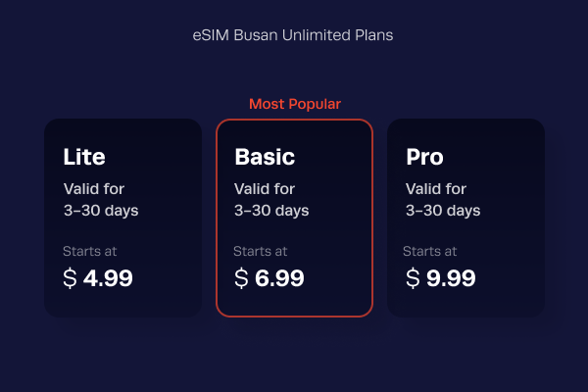Select the Pro plan title
Screen dimensions: 588x392
424,157
